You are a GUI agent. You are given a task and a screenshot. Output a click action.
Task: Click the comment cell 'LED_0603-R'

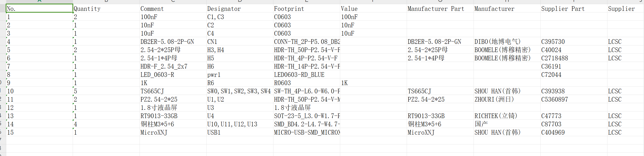[157, 75]
